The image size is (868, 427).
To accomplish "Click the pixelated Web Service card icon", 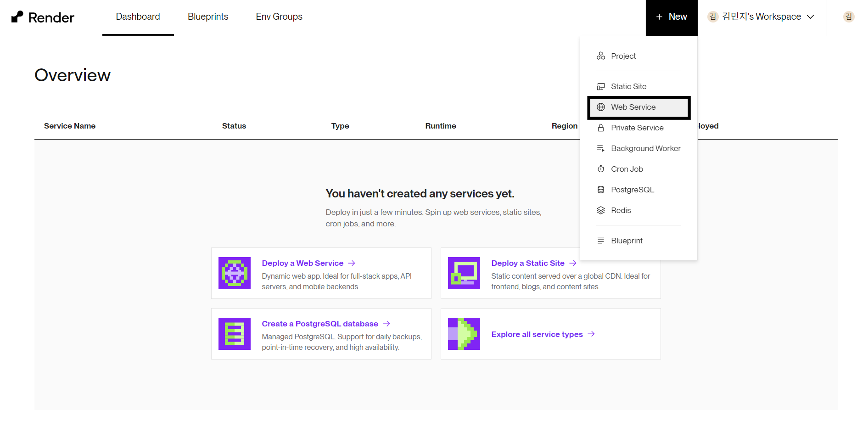I will click(235, 273).
